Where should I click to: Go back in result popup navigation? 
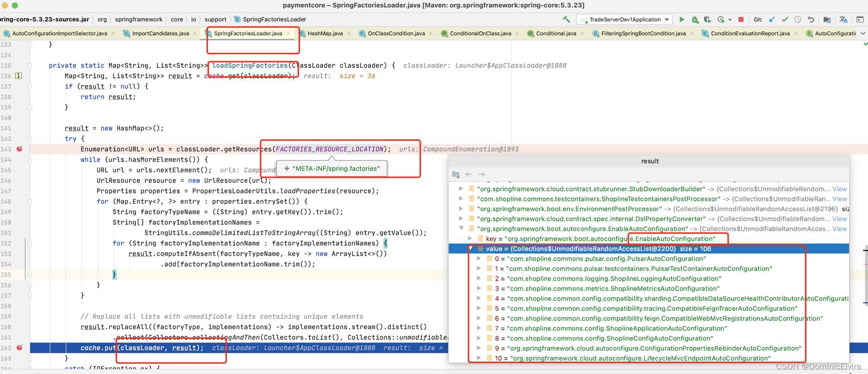coord(468,175)
